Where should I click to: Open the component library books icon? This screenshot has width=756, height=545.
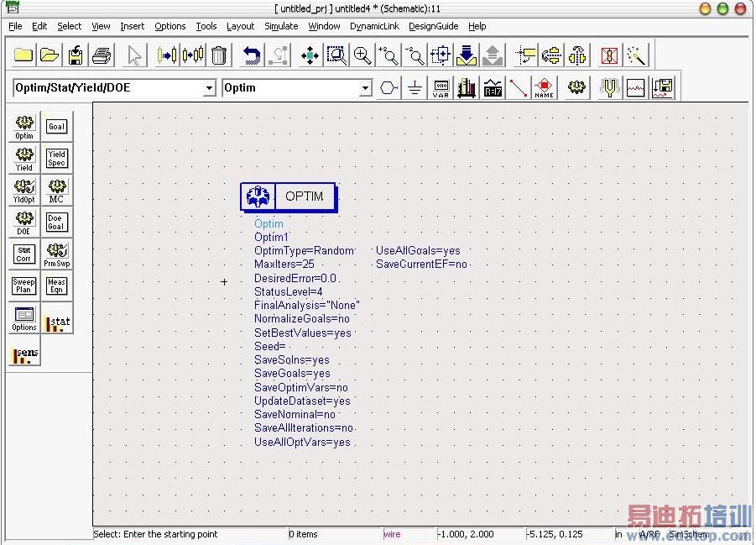tap(467, 88)
